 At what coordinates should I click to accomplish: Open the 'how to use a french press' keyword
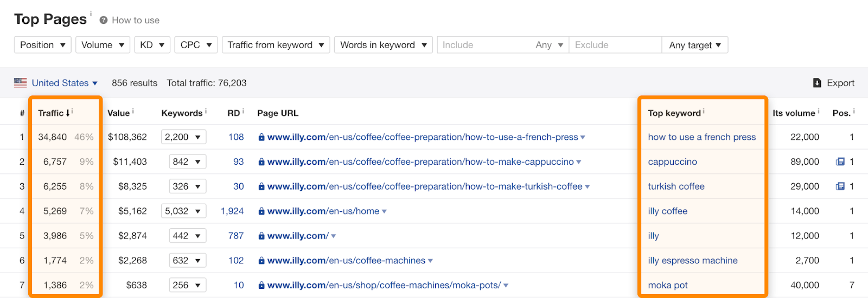[701, 137]
